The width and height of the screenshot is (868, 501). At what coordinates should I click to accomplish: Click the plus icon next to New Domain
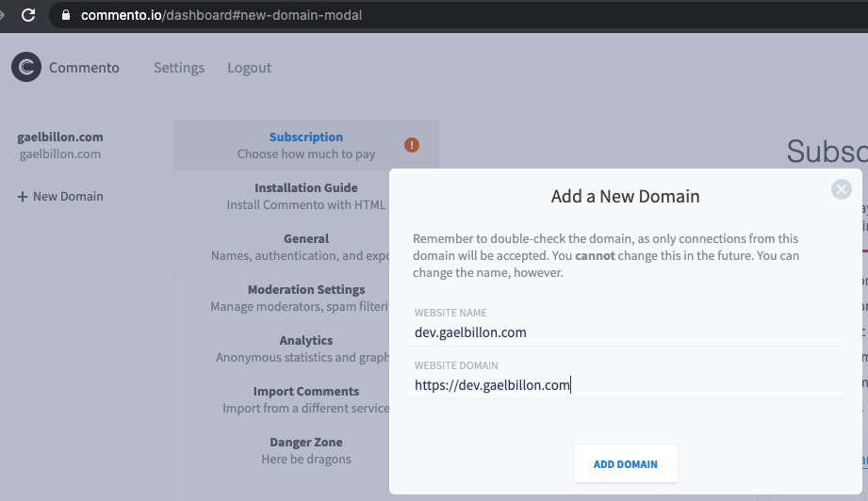[22, 197]
